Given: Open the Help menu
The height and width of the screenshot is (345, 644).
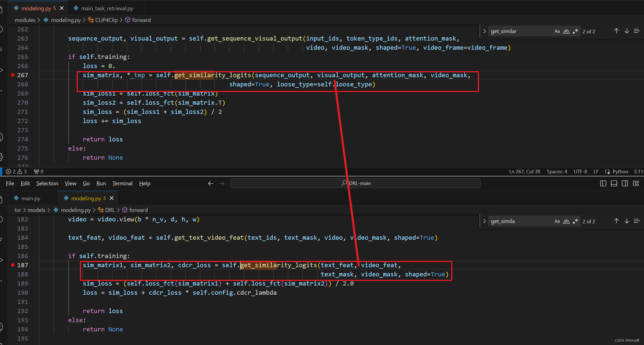Looking at the screenshot, I should (145, 183).
